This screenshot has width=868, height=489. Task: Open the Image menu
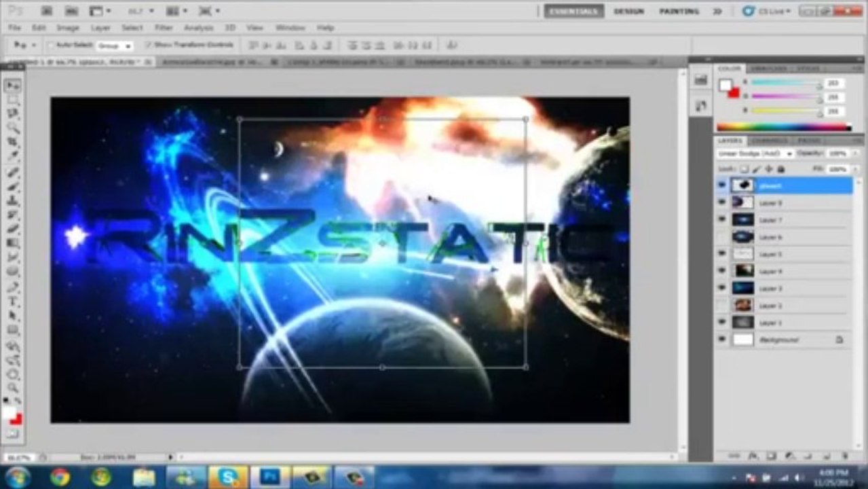[x=68, y=28]
